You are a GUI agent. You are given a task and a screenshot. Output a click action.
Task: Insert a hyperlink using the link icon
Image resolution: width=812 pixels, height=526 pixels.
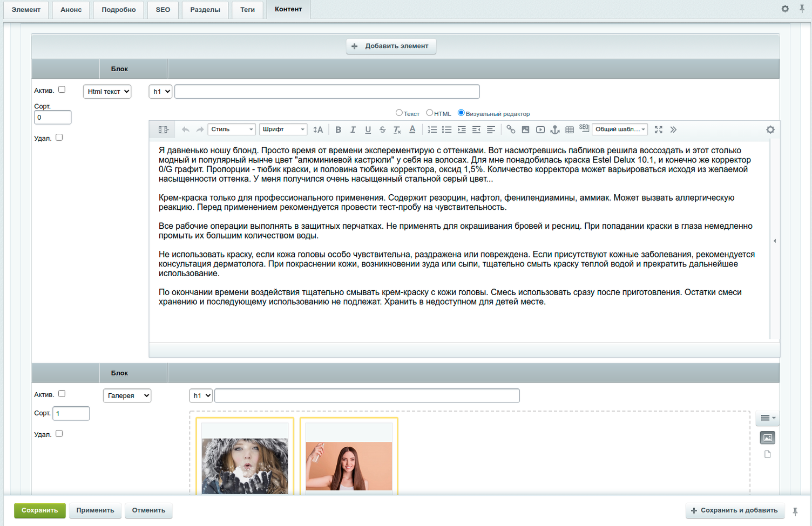(x=511, y=129)
